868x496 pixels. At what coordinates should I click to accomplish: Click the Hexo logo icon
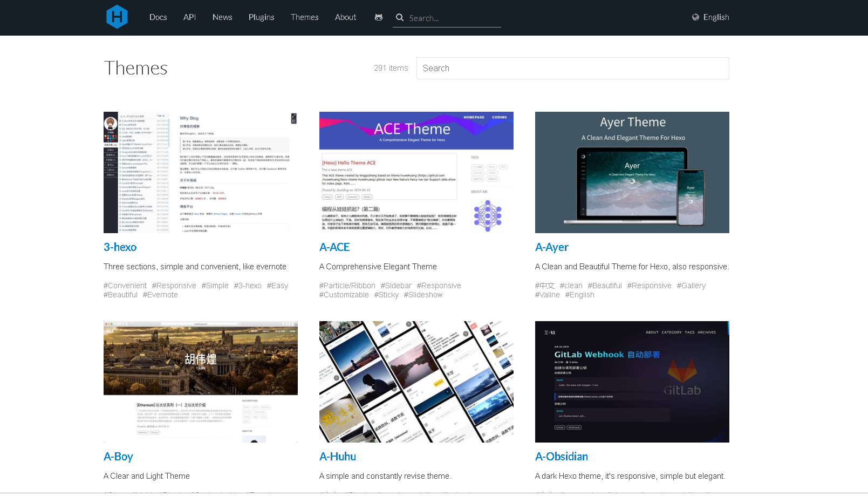tap(117, 17)
